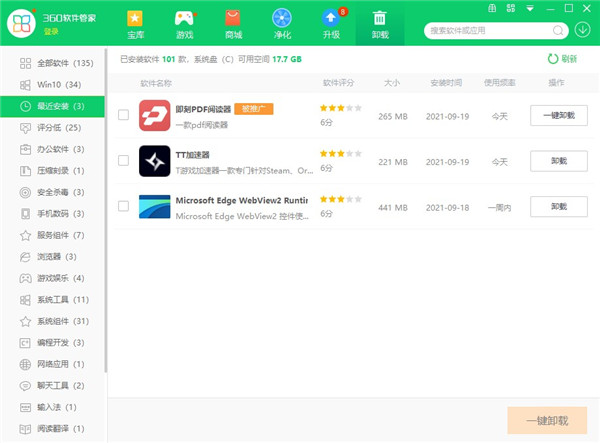
Task: Open the download manager arrow icon
Action: click(x=582, y=30)
